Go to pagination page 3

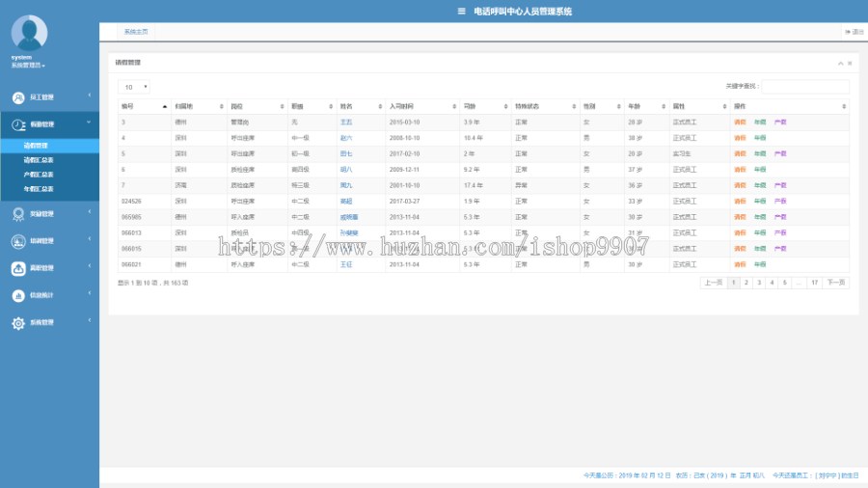pos(759,283)
